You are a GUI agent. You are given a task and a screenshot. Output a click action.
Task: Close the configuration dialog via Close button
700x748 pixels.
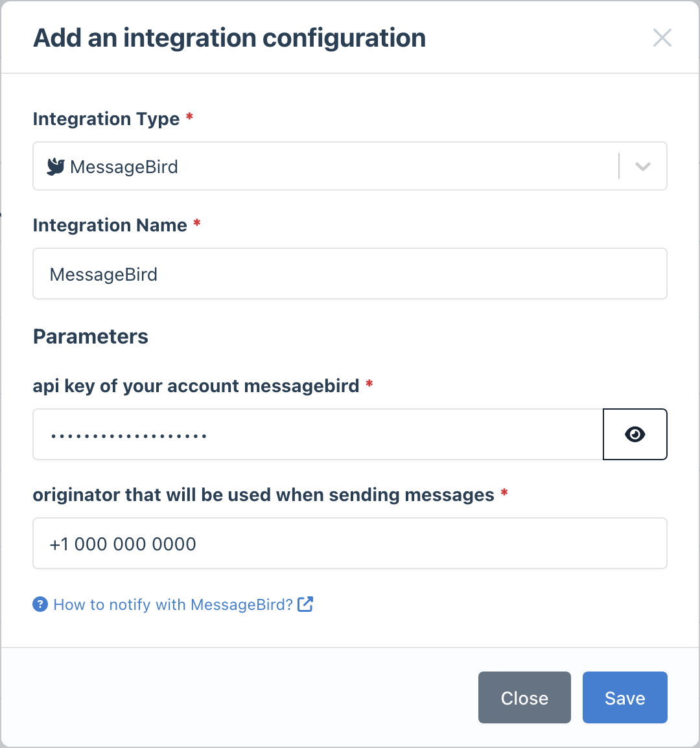pyautogui.click(x=524, y=697)
